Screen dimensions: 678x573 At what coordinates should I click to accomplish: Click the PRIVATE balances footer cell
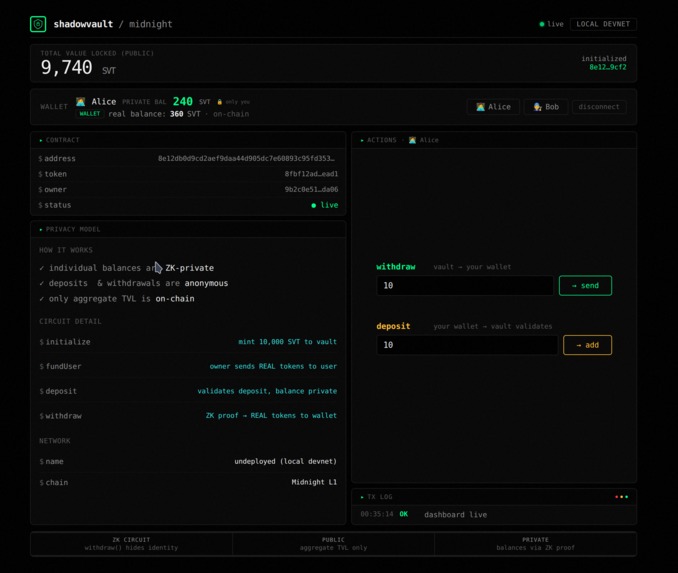(535, 544)
